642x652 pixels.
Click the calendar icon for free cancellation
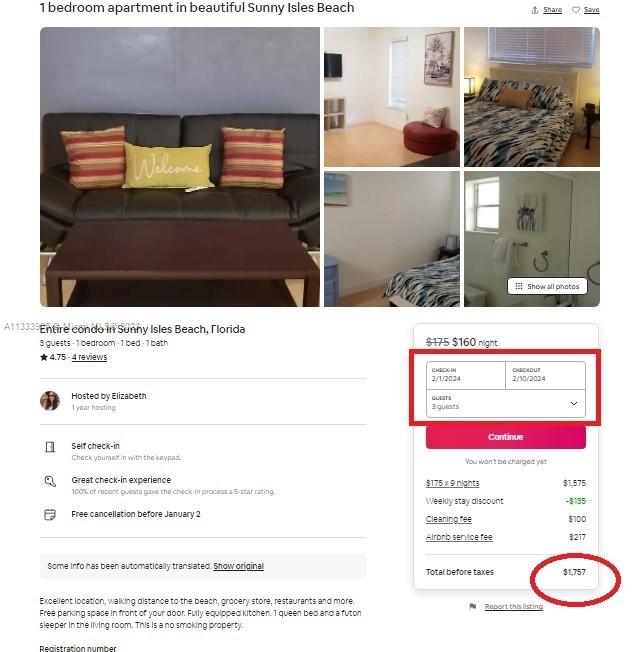click(x=50, y=514)
